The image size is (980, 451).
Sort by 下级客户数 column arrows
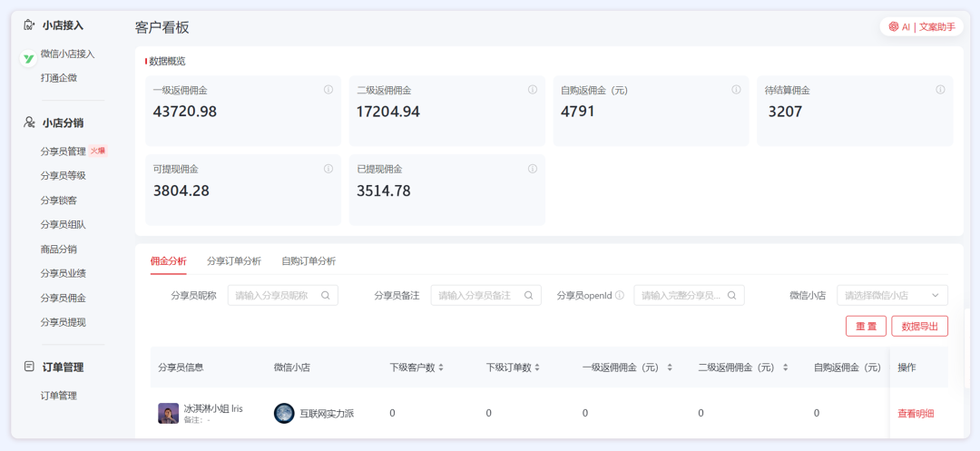[441, 368]
